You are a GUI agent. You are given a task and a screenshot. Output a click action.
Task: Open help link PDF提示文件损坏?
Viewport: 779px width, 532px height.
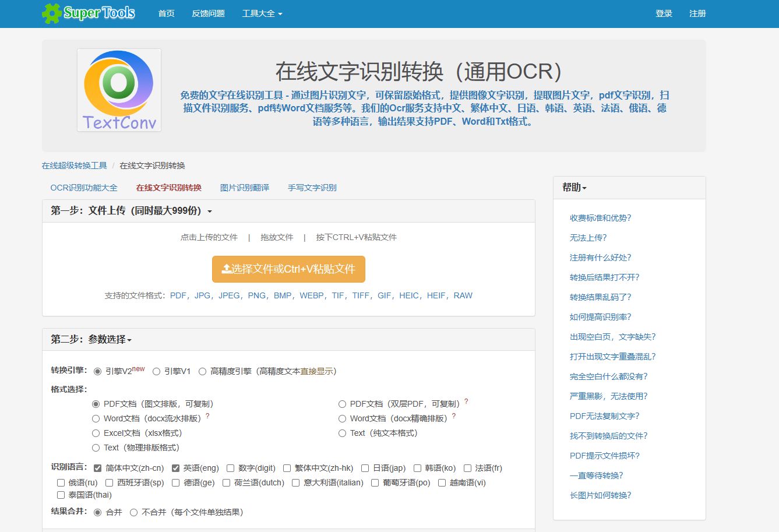pyautogui.click(x=605, y=456)
